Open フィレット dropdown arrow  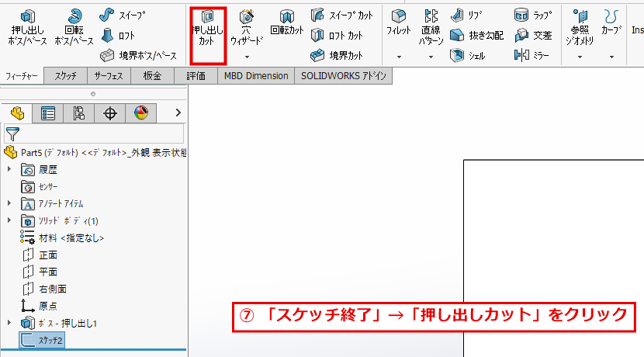coord(399,57)
